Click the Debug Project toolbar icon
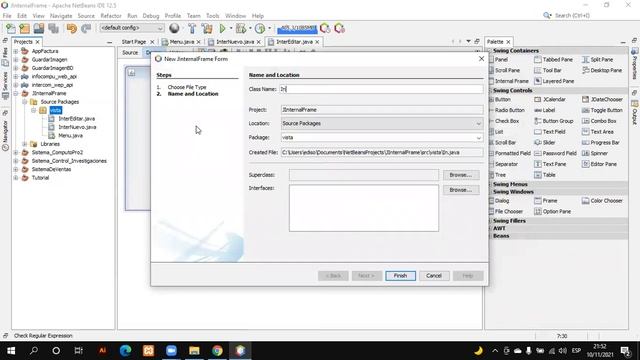 [x=241, y=28]
